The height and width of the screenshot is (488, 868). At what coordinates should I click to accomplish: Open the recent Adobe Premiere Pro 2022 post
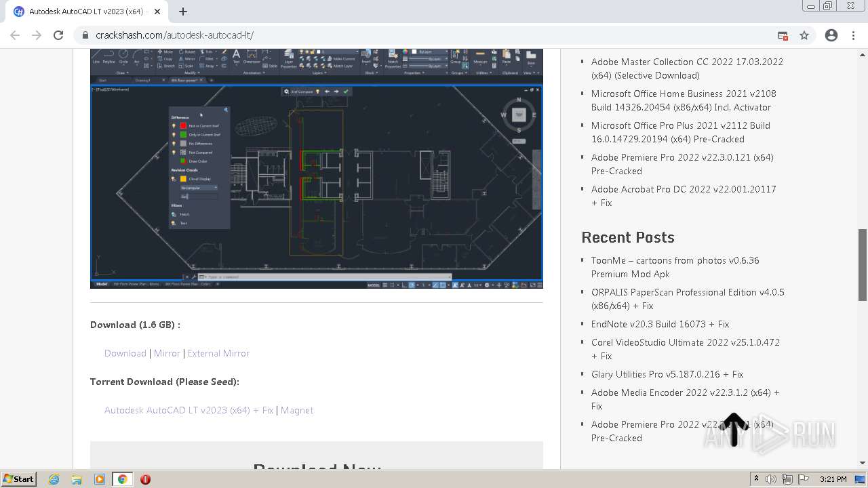point(682,431)
